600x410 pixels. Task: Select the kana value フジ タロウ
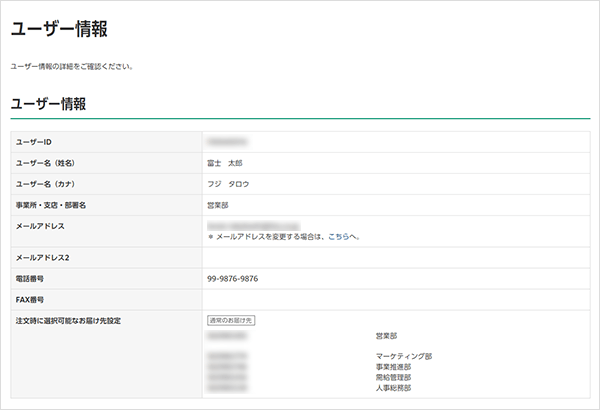(x=228, y=184)
